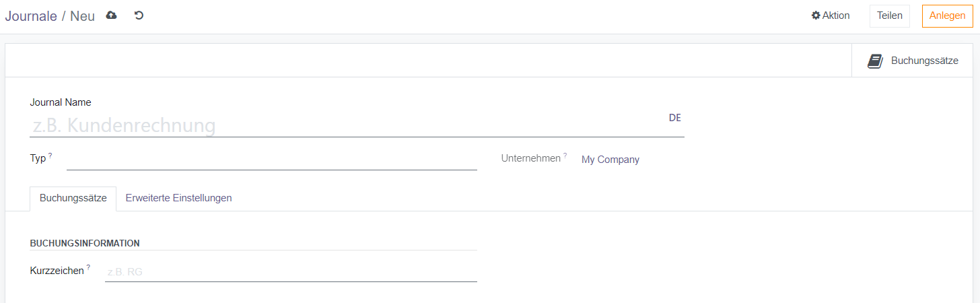
Task: Open the Typ dropdown field
Action: (271, 160)
